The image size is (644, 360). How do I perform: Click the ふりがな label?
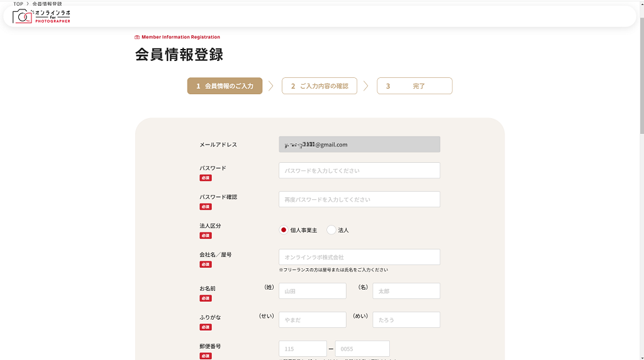210,317
